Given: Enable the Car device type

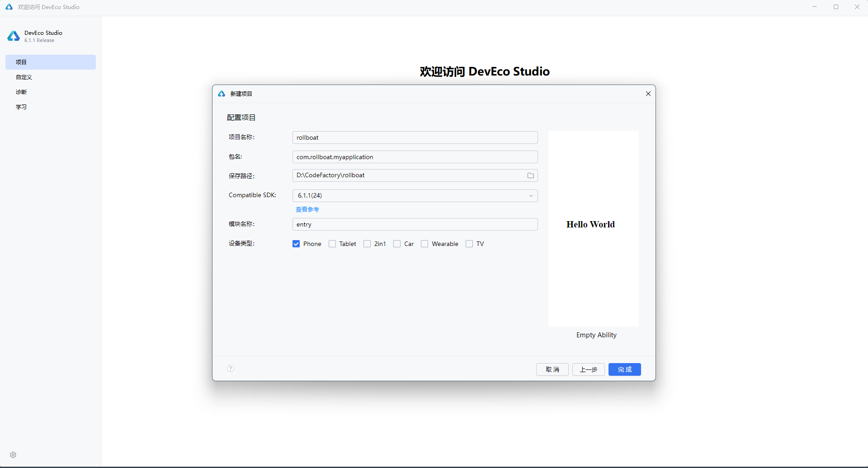Looking at the screenshot, I should pyautogui.click(x=397, y=244).
